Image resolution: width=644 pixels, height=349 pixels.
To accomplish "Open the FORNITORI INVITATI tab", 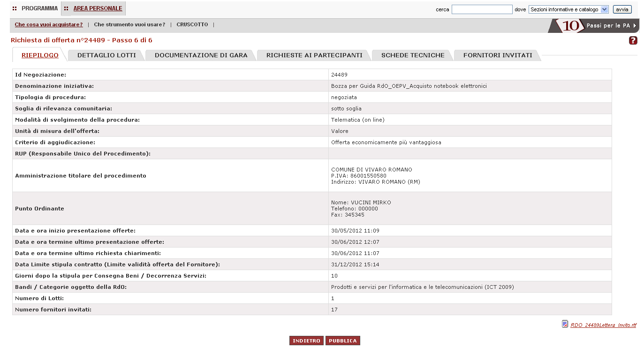I will (x=498, y=55).
